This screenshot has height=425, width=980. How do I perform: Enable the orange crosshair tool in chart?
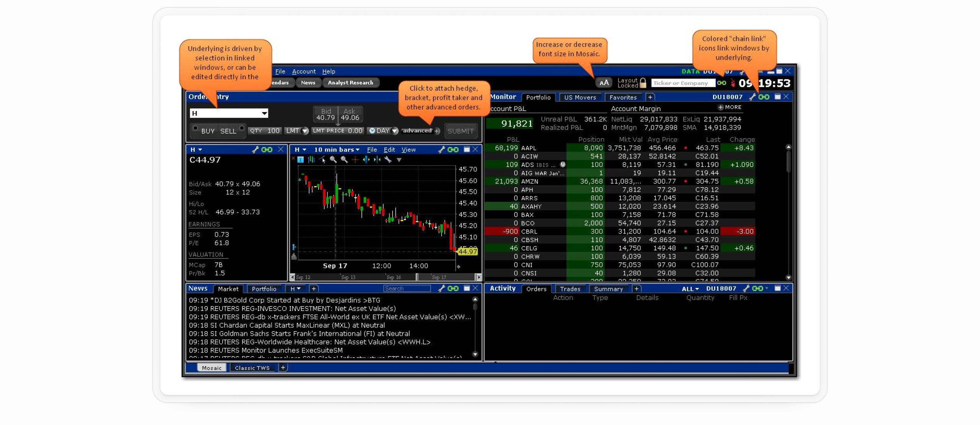click(355, 160)
